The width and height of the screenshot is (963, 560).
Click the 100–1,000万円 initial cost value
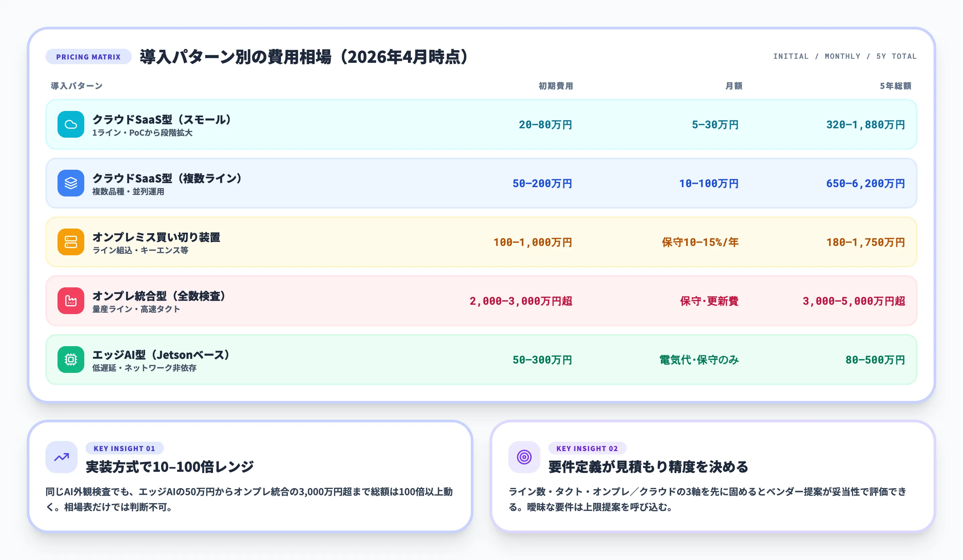click(533, 242)
